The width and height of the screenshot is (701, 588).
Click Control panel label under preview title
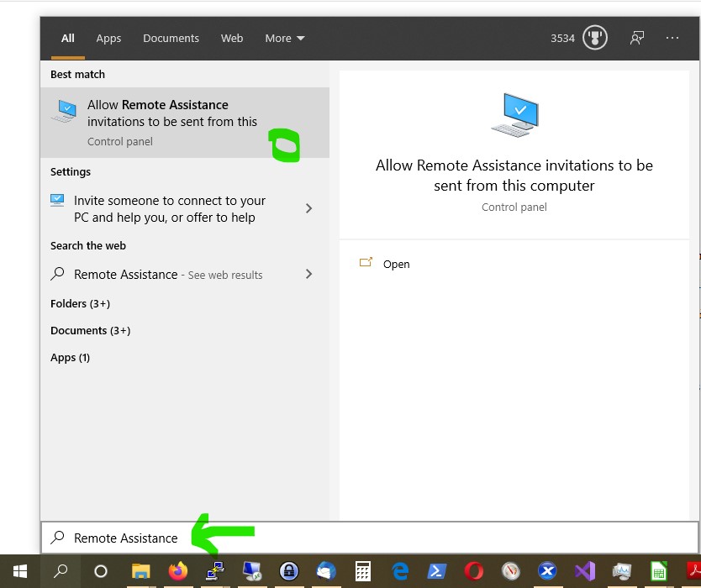pyautogui.click(x=514, y=207)
